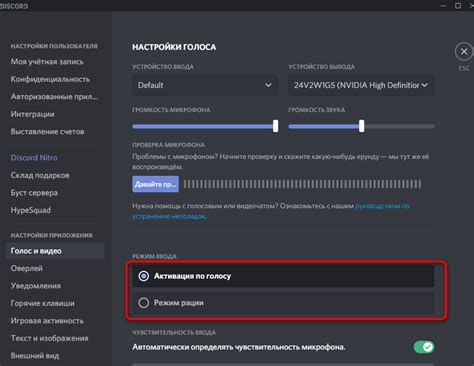This screenshot has width=474, height=366.
Task: Click the РЕЖИМ ВВОДА label
Action: (x=154, y=256)
